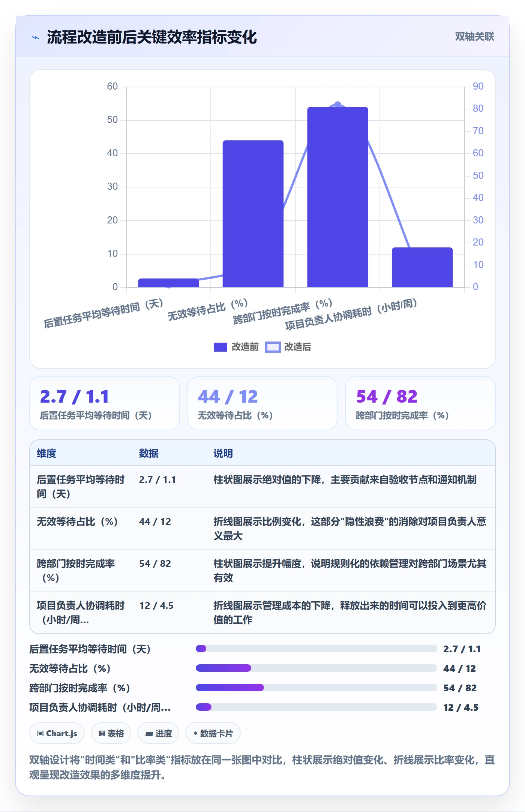
Task: Click the 数据卡片 chip diamond icon
Action: pos(195,733)
